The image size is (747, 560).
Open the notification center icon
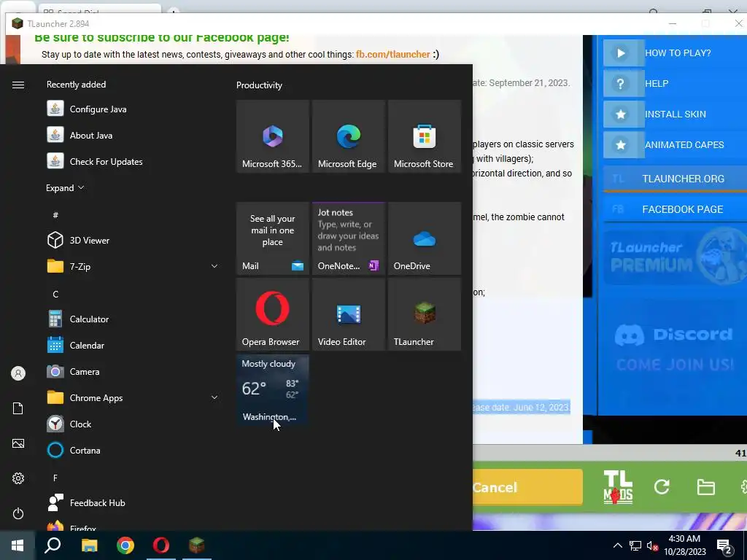[x=724, y=546]
